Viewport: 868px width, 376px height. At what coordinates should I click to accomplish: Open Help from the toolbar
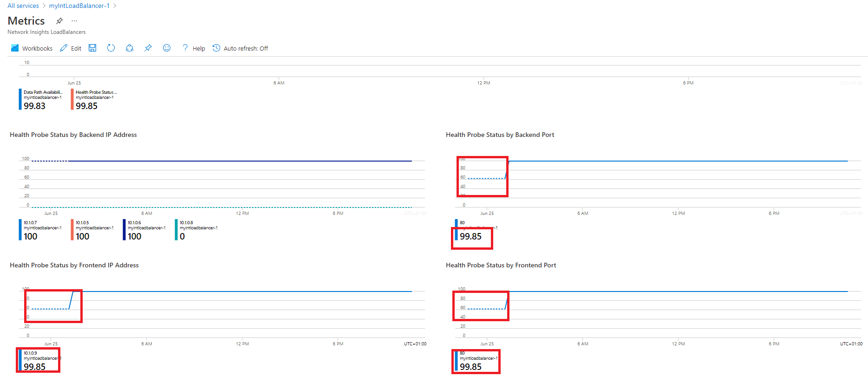(x=194, y=48)
